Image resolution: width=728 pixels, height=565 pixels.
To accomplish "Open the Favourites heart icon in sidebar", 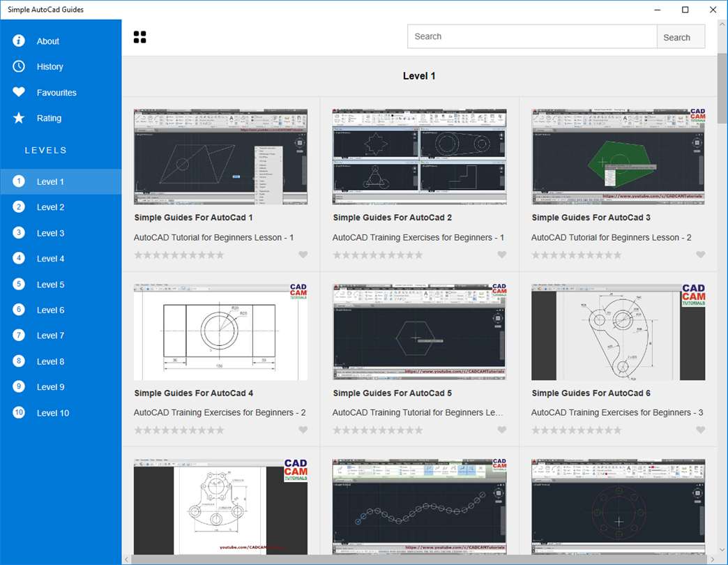I will tap(19, 92).
